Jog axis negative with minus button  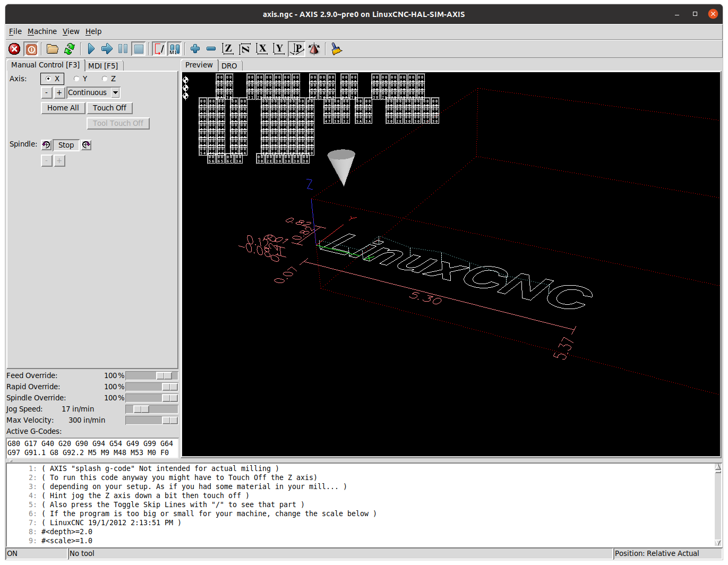tap(47, 92)
